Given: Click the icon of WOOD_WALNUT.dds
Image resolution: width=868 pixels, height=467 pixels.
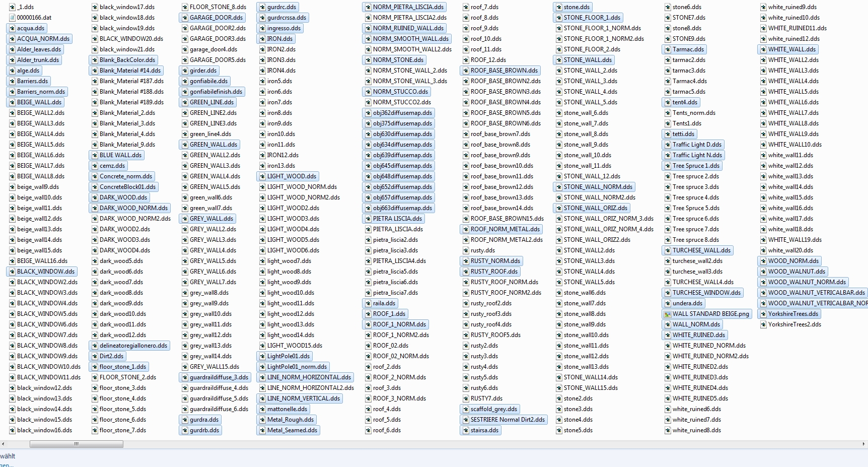Looking at the screenshot, I should coord(763,272).
